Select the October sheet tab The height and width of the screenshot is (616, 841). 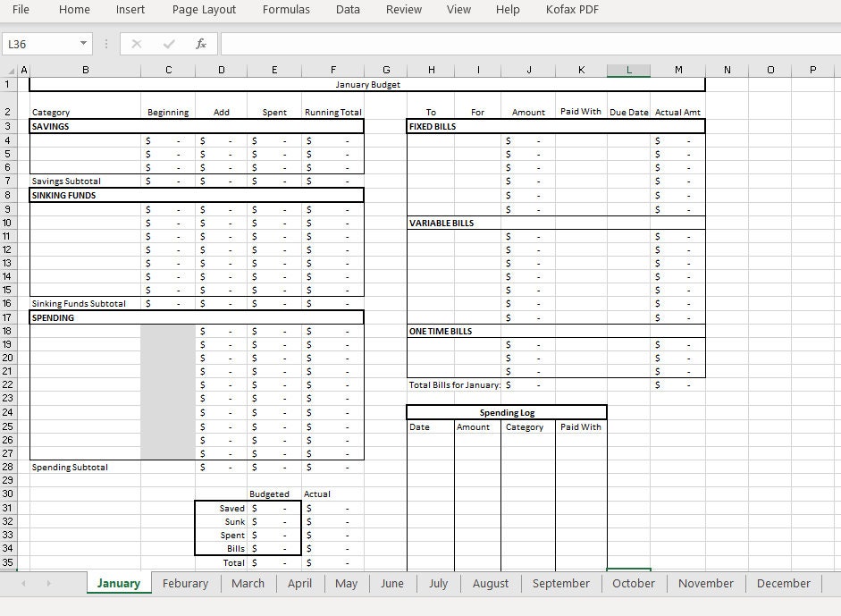coord(634,583)
